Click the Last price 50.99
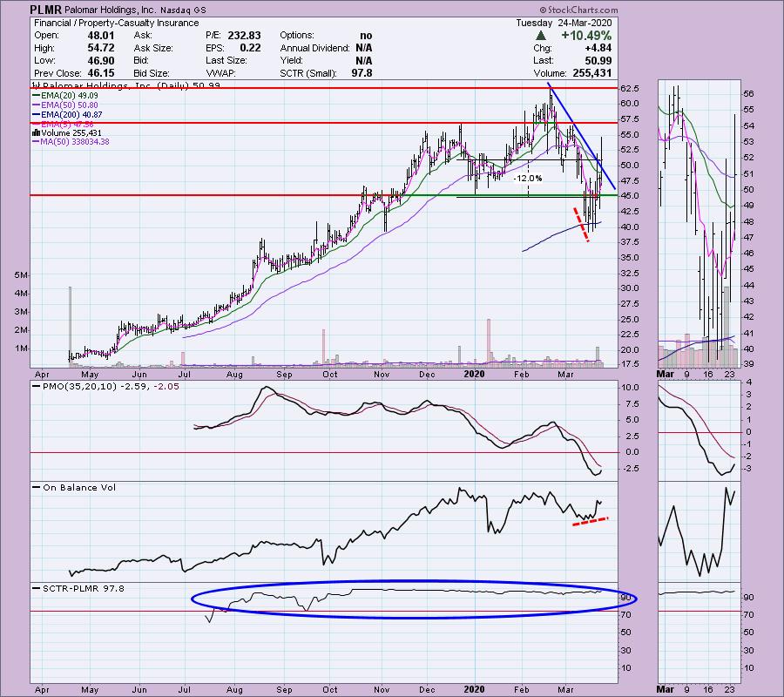Screen dimensions: 784x697 click(x=598, y=60)
